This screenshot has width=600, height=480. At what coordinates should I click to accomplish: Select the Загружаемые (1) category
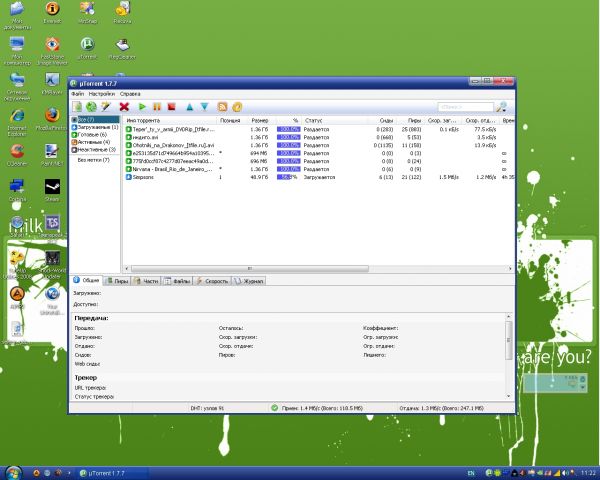pyautogui.click(x=98, y=127)
